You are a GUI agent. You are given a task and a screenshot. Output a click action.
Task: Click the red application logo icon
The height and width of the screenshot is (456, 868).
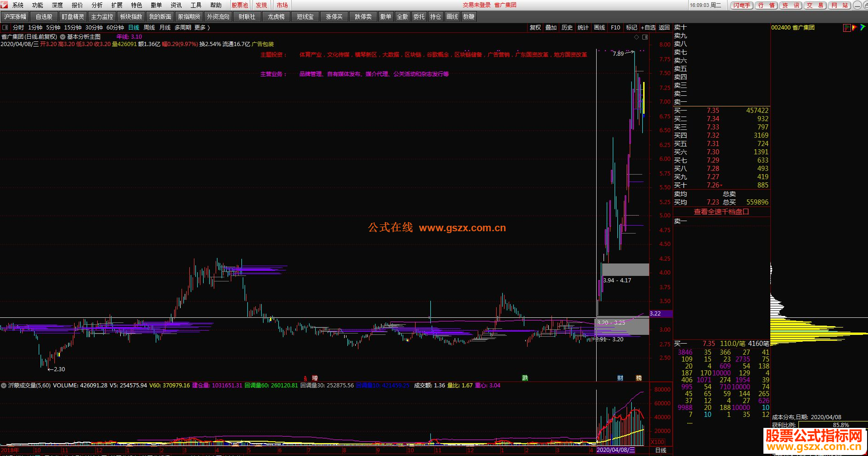(4, 5)
